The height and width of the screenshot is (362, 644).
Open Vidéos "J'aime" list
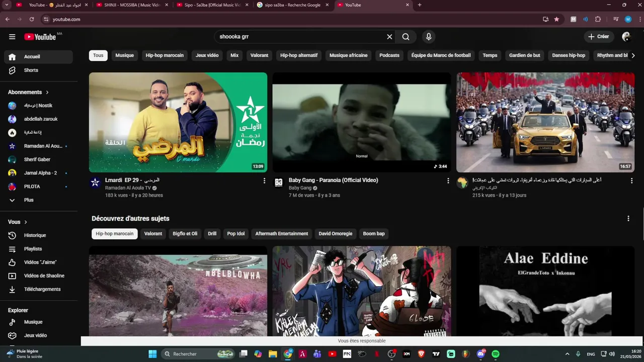(x=38, y=262)
